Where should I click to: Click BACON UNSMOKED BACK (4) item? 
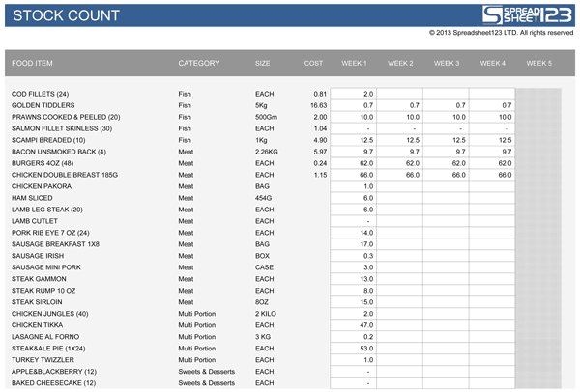coord(59,152)
